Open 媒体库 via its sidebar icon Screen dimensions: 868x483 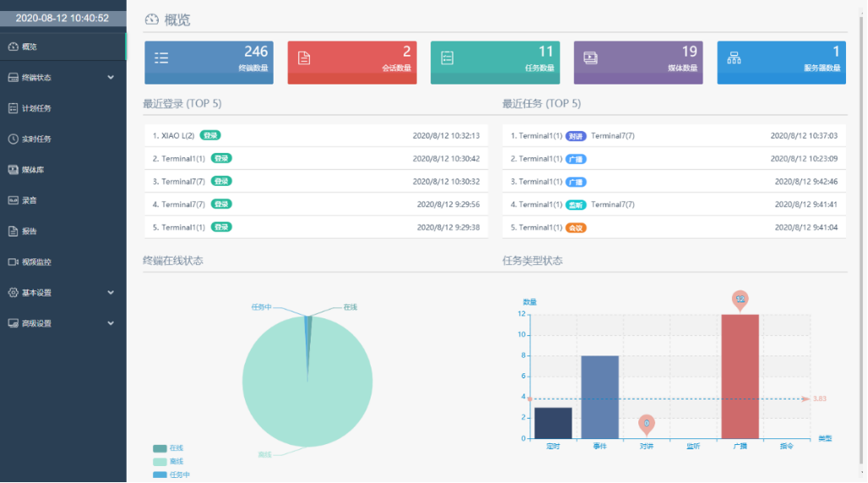tap(13, 170)
